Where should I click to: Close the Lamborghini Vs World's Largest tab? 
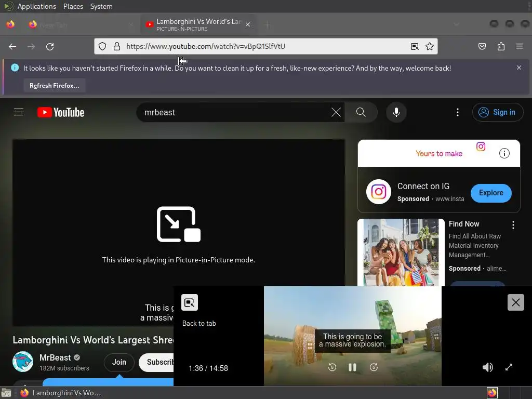point(248,24)
